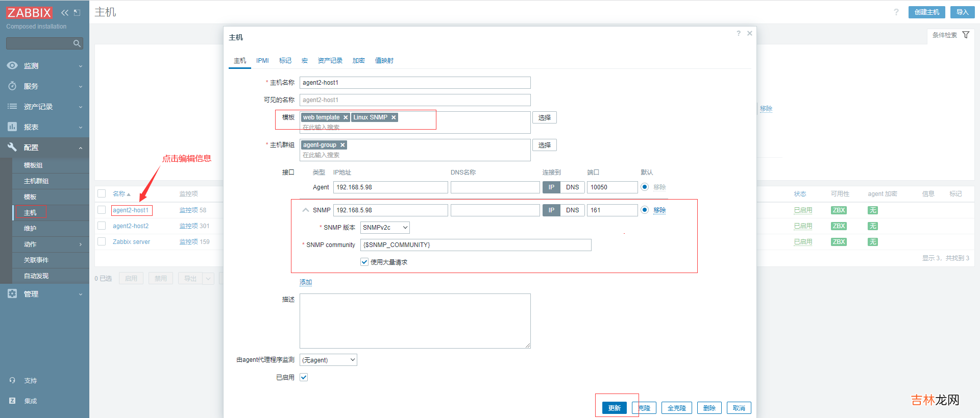Screen dimensions: 980x418
Task: Open the 由agent代理程序监测 proxy dropdown
Action: (328, 360)
